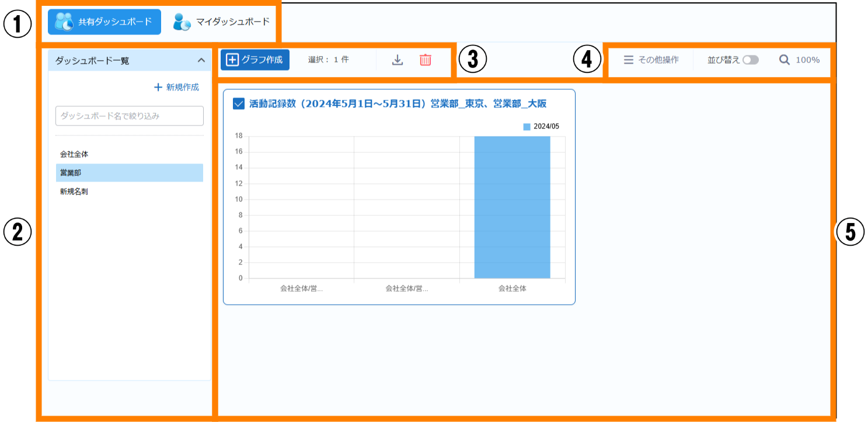Click the download icon in the toolbar

click(x=398, y=60)
